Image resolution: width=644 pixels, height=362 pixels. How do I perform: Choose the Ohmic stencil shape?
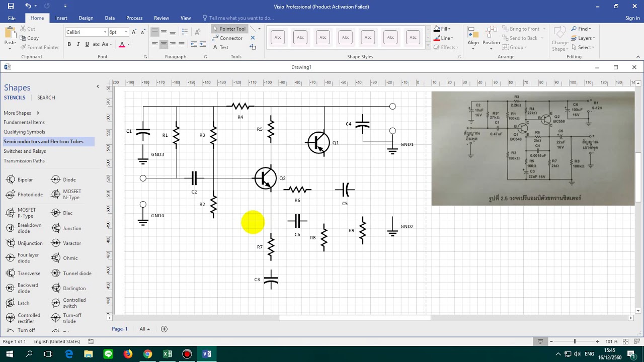(x=65, y=258)
